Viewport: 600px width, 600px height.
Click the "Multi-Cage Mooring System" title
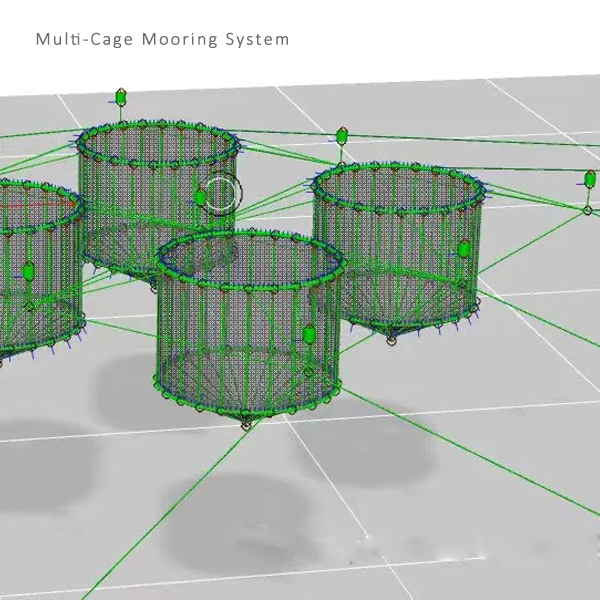tap(162, 40)
